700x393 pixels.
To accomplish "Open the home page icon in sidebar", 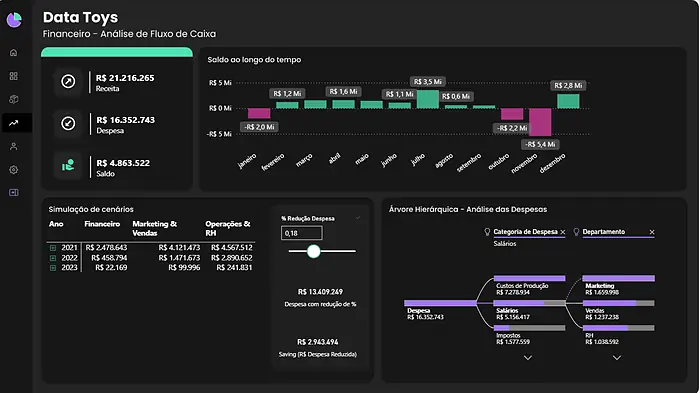I will 13,53.
